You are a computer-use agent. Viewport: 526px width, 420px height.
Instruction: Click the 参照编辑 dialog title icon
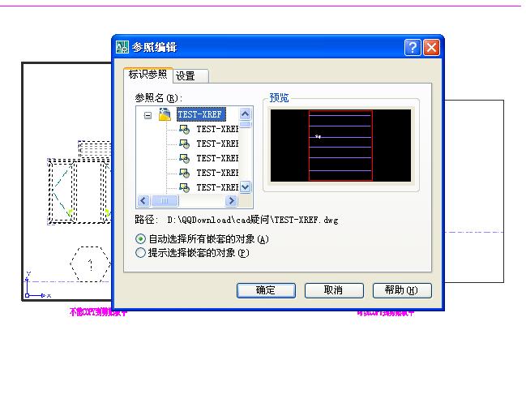pos(122,47)
